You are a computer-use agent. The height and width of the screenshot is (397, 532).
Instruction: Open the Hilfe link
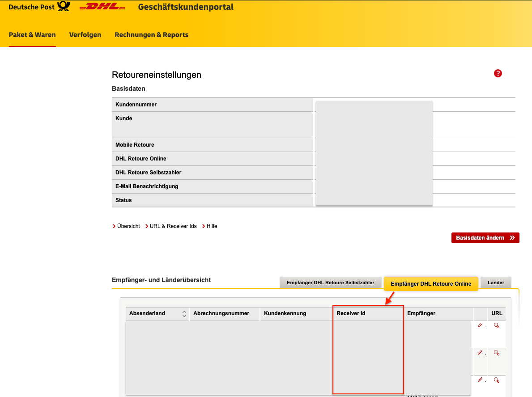[212, 226]
